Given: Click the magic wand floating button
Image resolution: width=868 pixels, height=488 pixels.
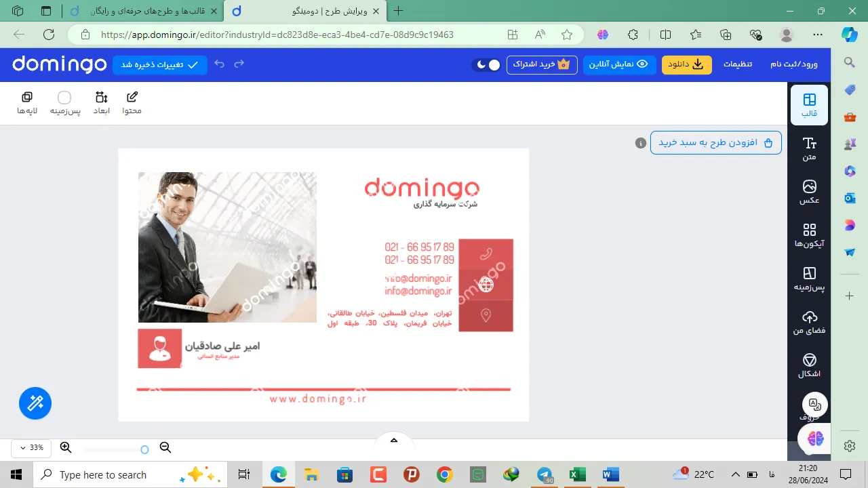Looking at the screenshot, I should click(35, 404).
